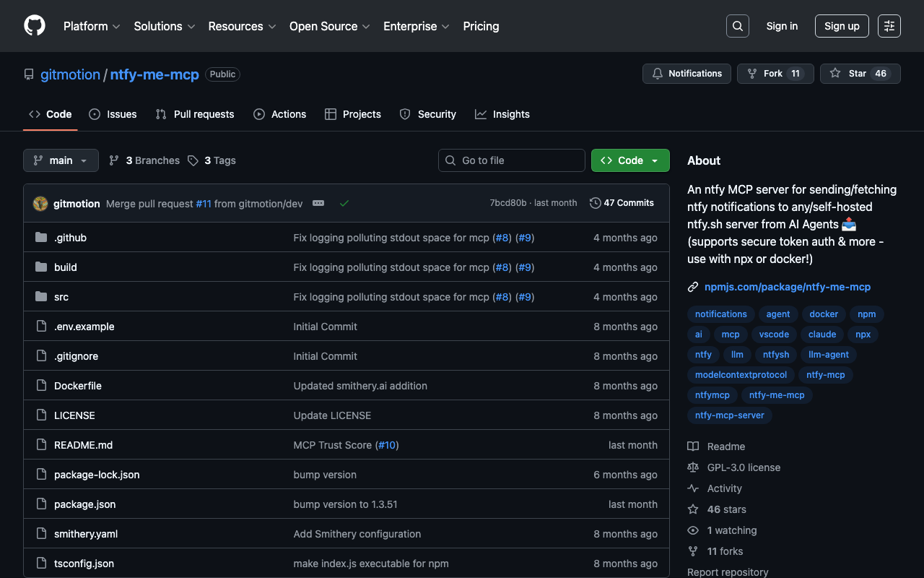Expand the green Code dropdown button
924x578 pixels.
(630, 160)
